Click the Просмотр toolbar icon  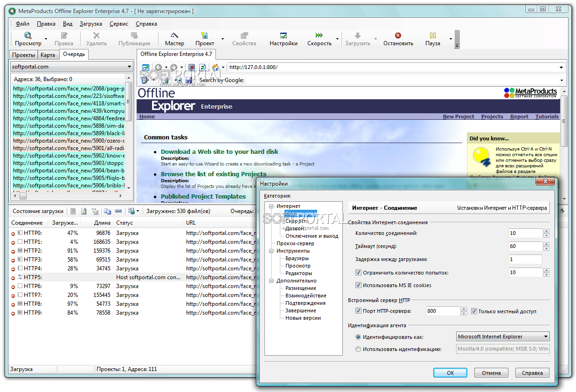pos(28,35)
